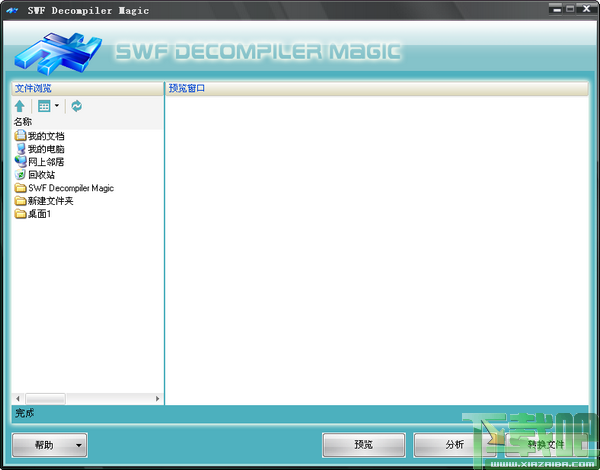Viewport: 600px width, 470px height.
Task: Select 新建文件夹 folder name
Action: (x=51, y=201)
